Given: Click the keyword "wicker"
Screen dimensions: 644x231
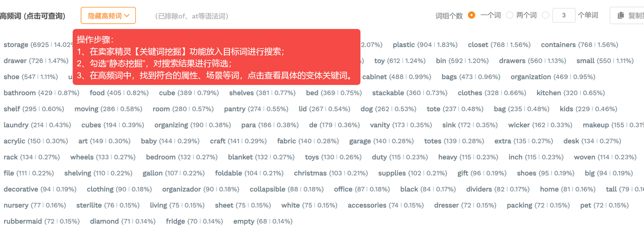Looking at the screenshot, I should (519, 125).
